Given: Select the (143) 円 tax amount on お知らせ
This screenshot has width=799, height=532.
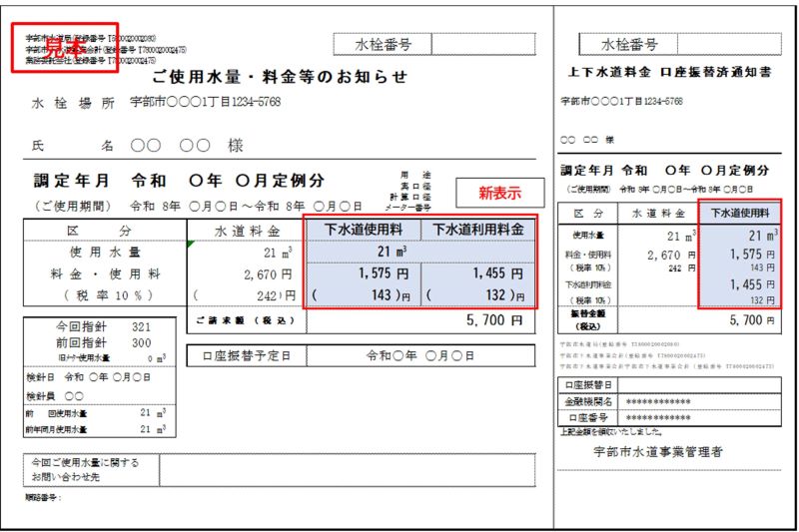Looking at the screenshot, I should tap(362, 295).
